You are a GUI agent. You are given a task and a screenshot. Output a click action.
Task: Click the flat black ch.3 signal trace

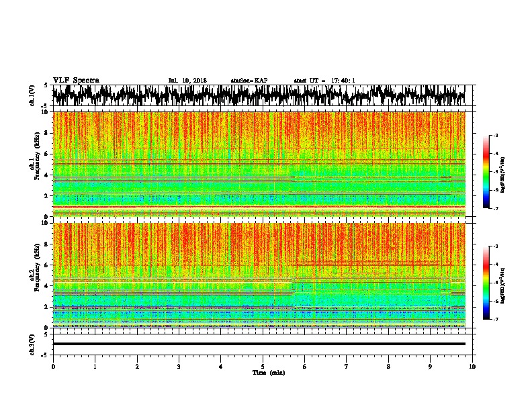coord(259,344)
